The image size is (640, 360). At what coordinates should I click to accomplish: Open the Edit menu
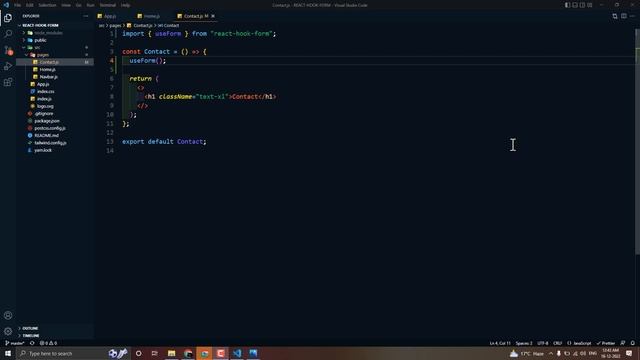pos(30,5)
